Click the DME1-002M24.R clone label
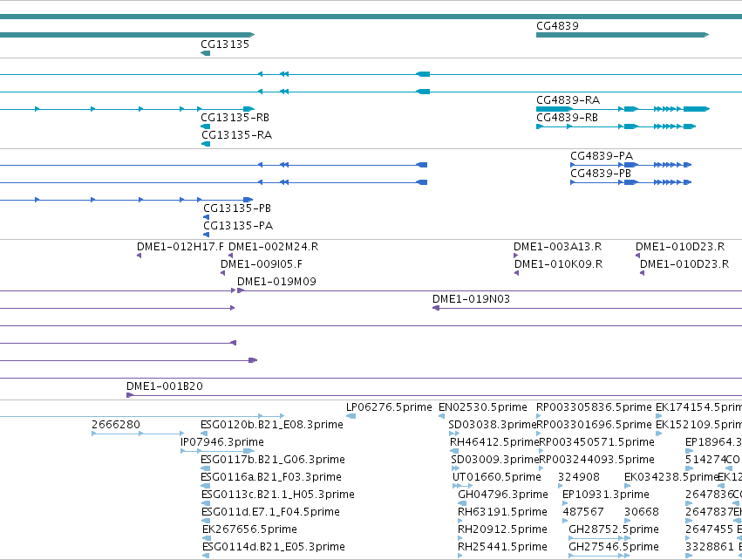 coord(274,247)
